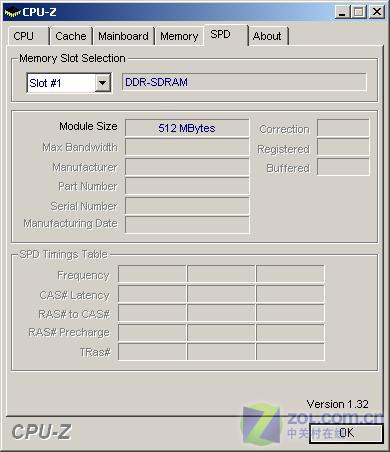Click the Buffered field box
Viewport: 390px width, 452px height.
pyautogui.click(x=343, y=167)
